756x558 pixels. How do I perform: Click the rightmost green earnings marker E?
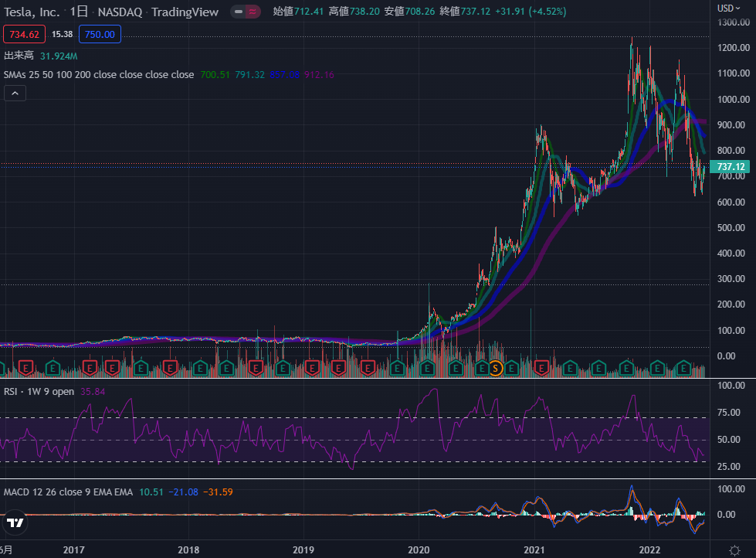[x=683, y=369]
